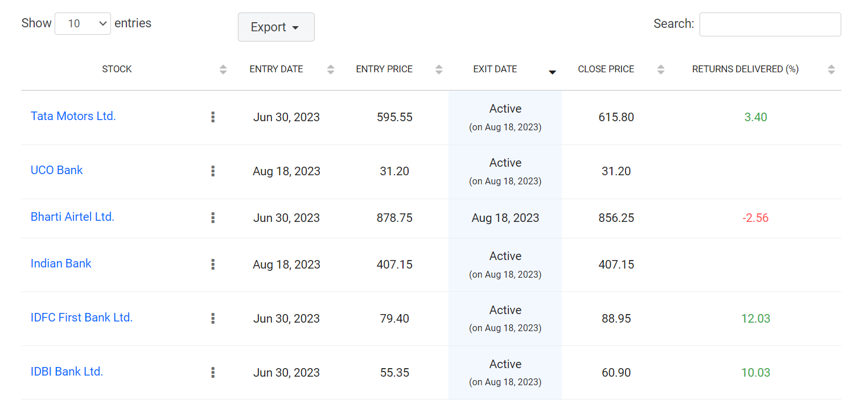Select the 3.40 returns value
This screenshot has height=400, width=868.
[756, 117]
